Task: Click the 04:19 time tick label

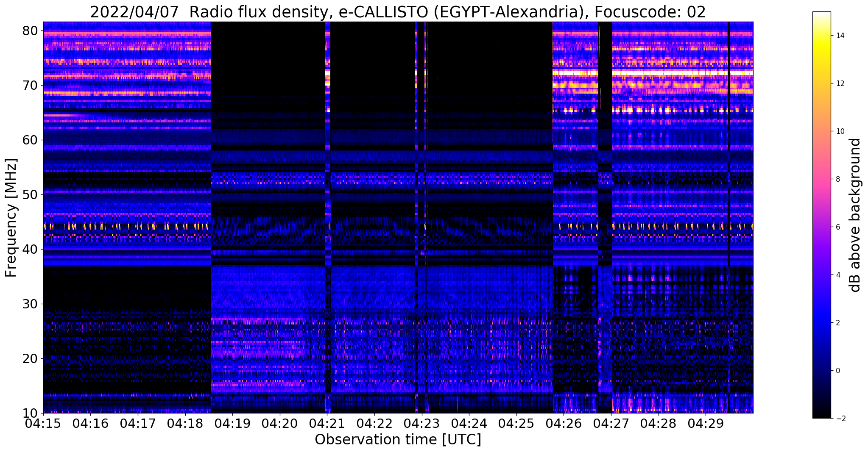Action: coord(232,423)
